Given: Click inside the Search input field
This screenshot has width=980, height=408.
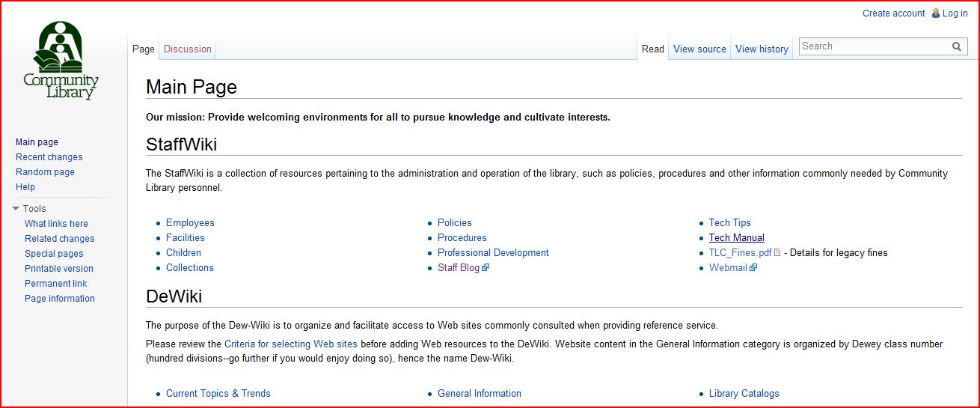Looking at the screenshot, I should click(x=873, y=46).
